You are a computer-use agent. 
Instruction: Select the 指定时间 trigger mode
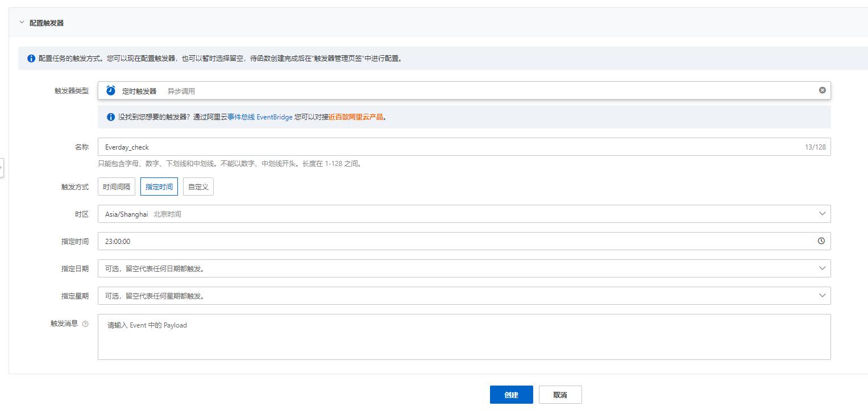159,186
